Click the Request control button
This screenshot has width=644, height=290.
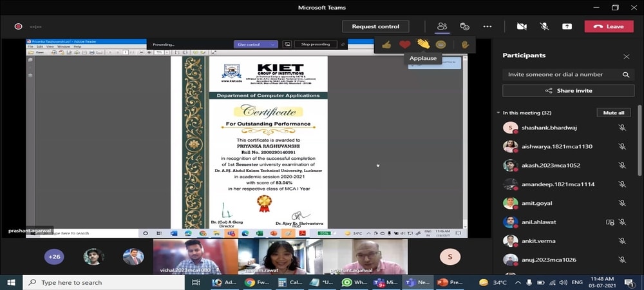click(375, 26)
